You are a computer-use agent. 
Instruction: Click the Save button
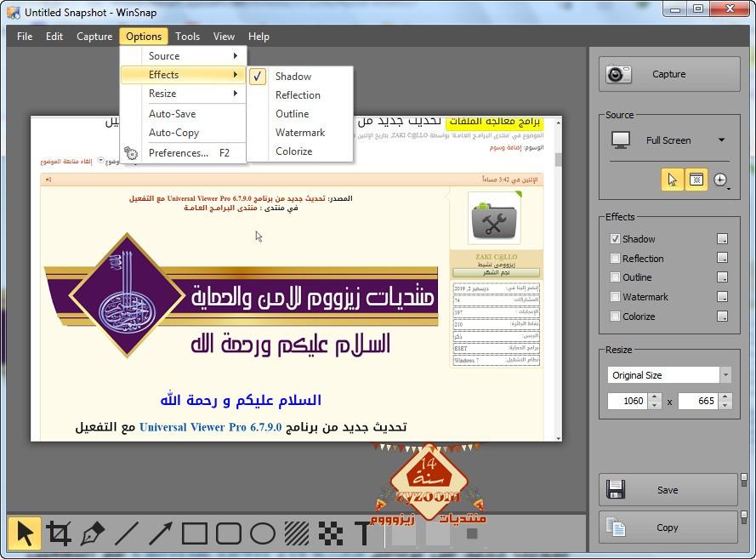pyautogui.click(x=668, y=489)
